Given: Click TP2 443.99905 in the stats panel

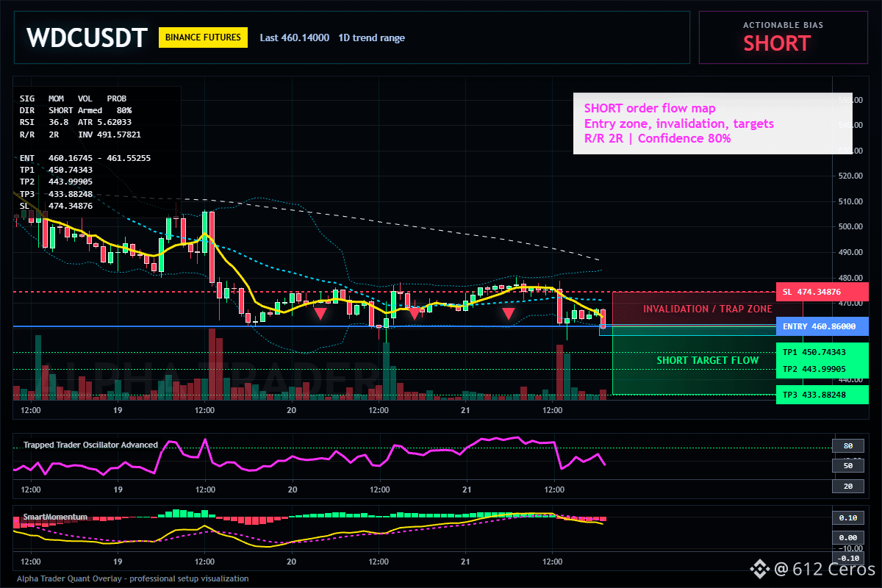Looking at the screenshot, I should [x=56, y=182].
